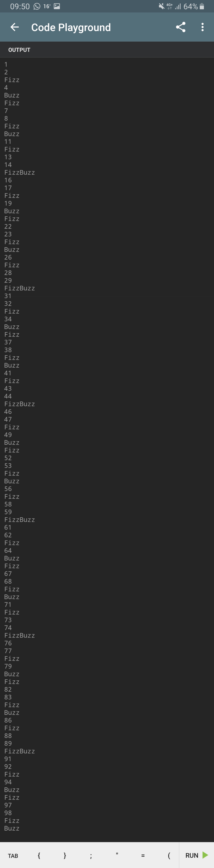Insert a closing curly brace
The image size is (214, 868).
point(65,855)
